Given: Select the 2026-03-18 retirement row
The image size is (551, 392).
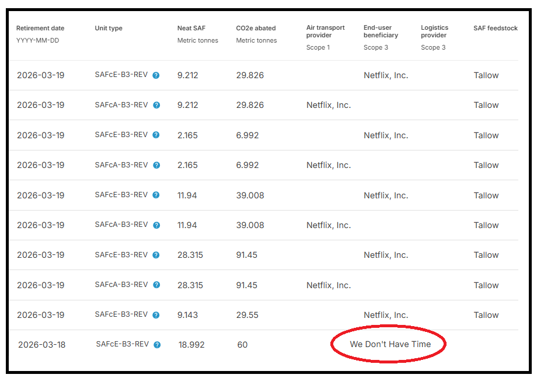Looking at the screenshot, I should pyautogui.click(x=40, y=344).
